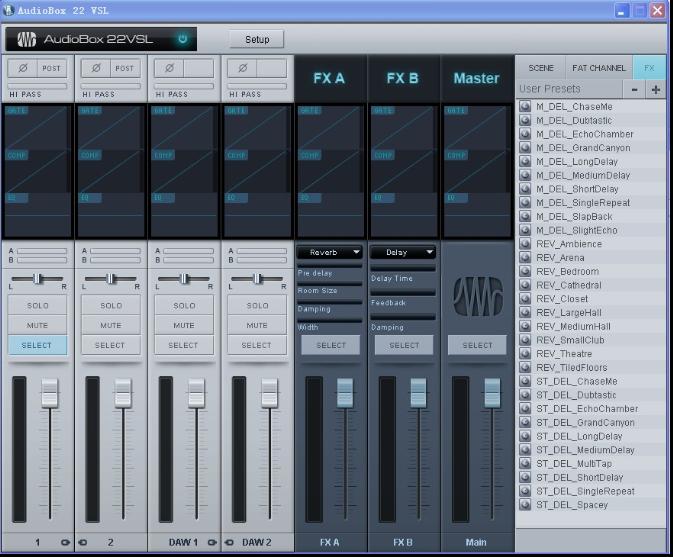
Task: Select the Master channel
Action: (477, 345)
